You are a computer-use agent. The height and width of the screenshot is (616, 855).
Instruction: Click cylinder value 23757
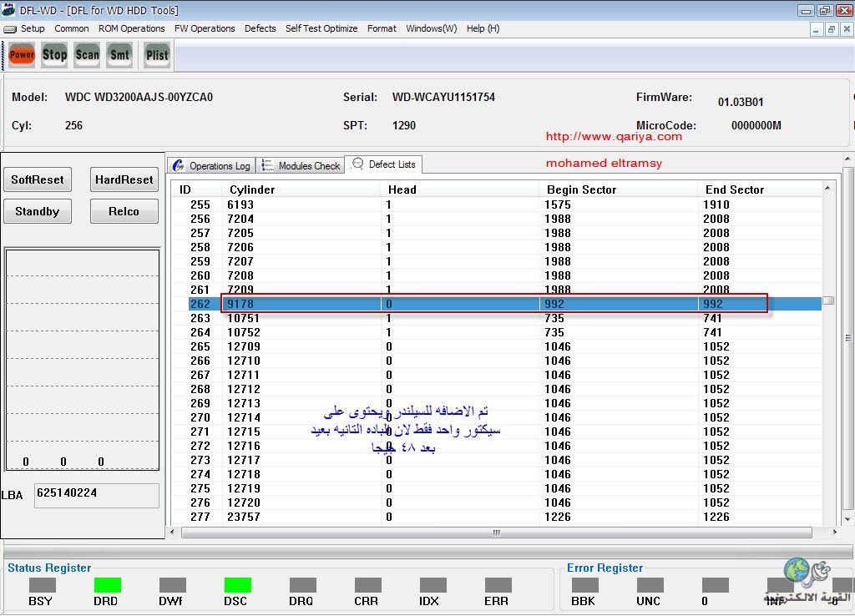point(244,516)
